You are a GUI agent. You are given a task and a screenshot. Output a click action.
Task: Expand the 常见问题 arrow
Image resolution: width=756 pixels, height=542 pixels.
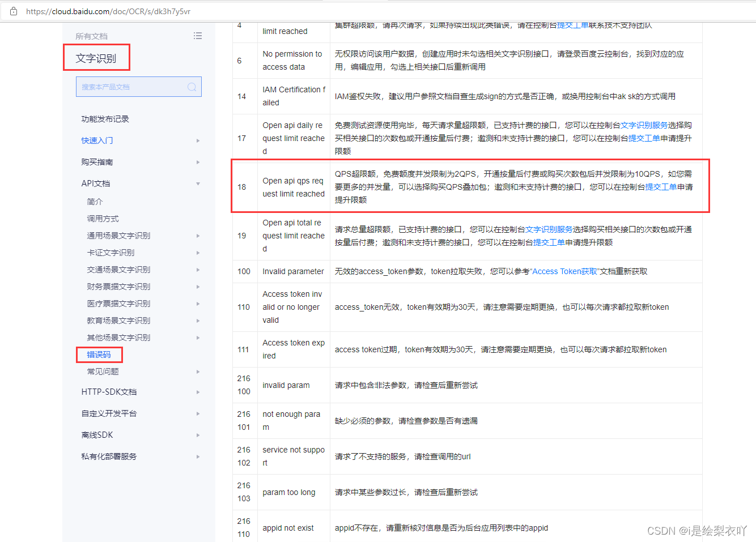pyautogui.click(x=198, y=372)
